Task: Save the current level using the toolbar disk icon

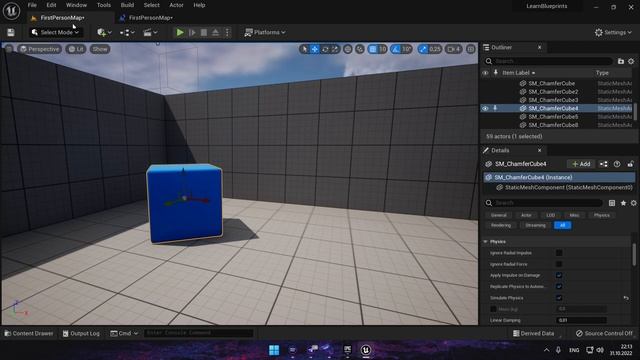Action: point(11,33)
